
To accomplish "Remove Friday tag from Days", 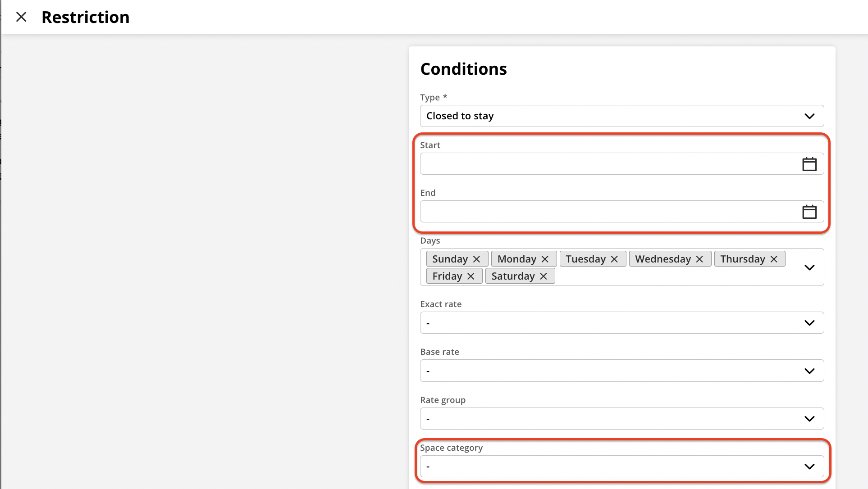I will (471, 276).
